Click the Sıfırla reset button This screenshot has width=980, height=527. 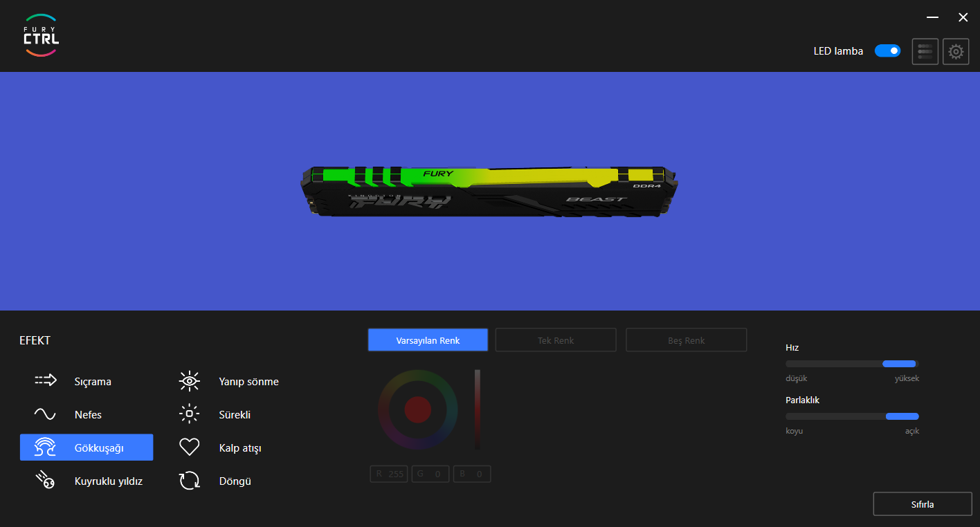click(923, 504)
